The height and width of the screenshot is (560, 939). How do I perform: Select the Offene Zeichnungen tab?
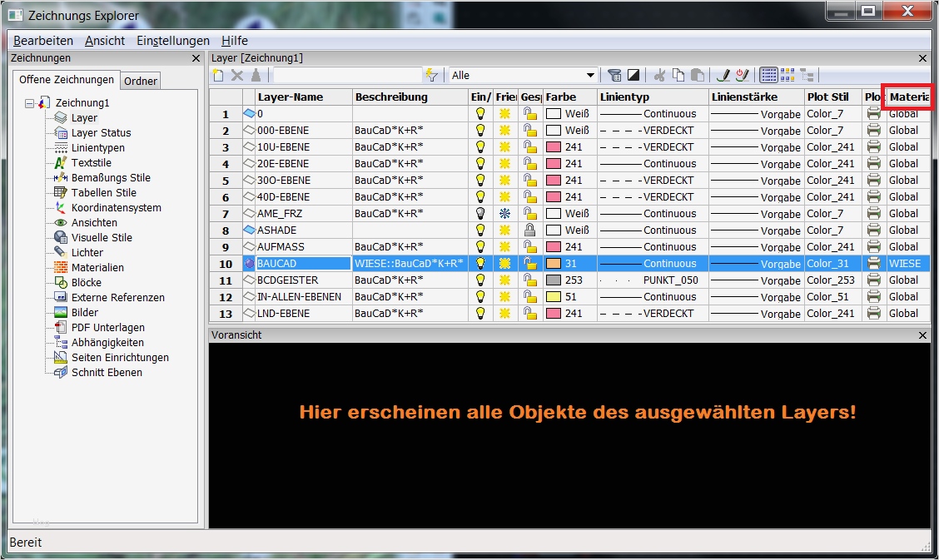[67, 80]
